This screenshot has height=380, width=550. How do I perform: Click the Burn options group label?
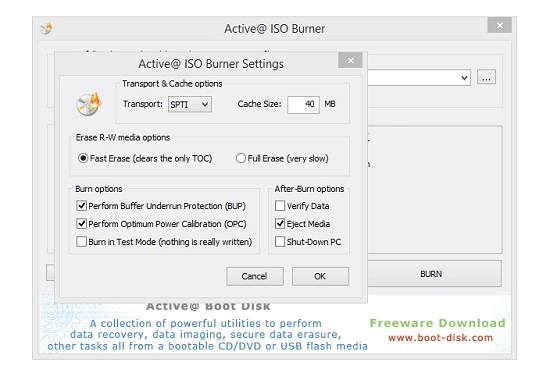pyautogui.click(x=99, y=189)
